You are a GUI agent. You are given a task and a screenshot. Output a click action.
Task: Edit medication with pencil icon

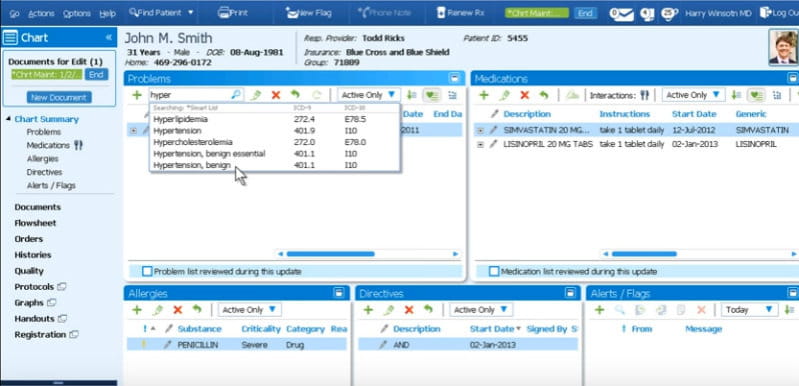(504, 95)
